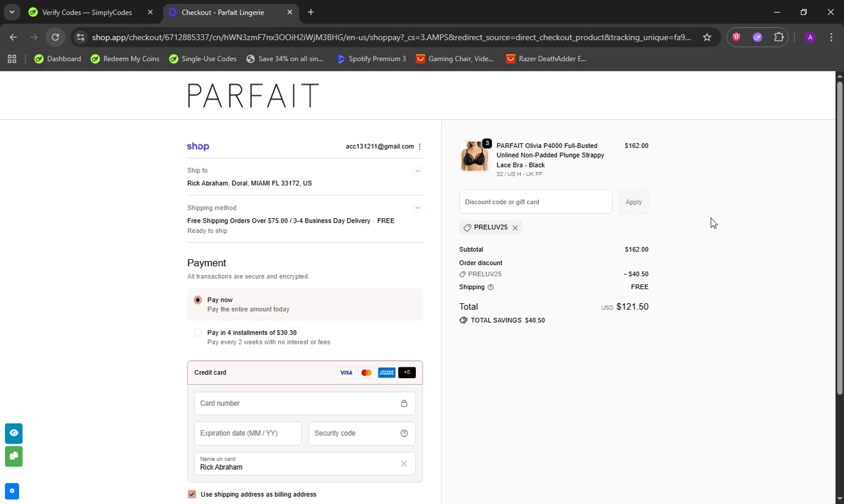This screenshot has height=504, width=844.
Task: Open a new browser tab
Action: 311,12
